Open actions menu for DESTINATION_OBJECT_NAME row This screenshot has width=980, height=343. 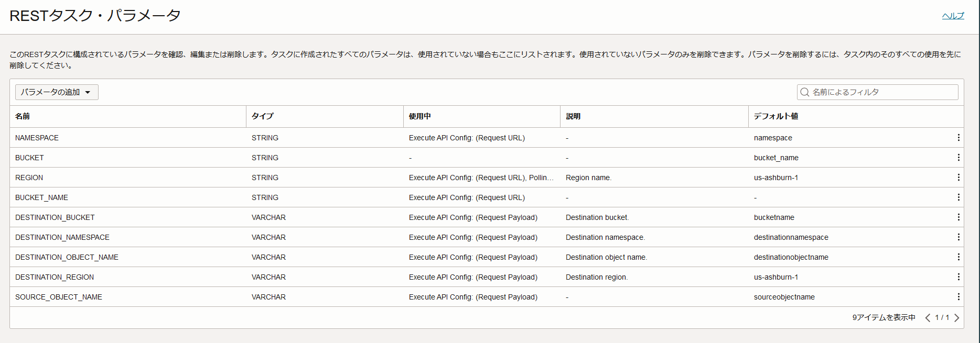[x=959, y=257]
